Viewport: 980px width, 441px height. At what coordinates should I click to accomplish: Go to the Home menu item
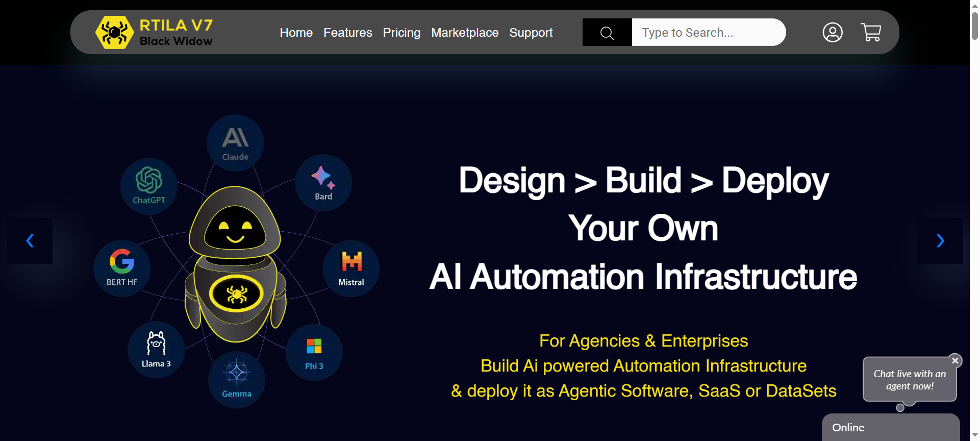[x=296, y=33]
